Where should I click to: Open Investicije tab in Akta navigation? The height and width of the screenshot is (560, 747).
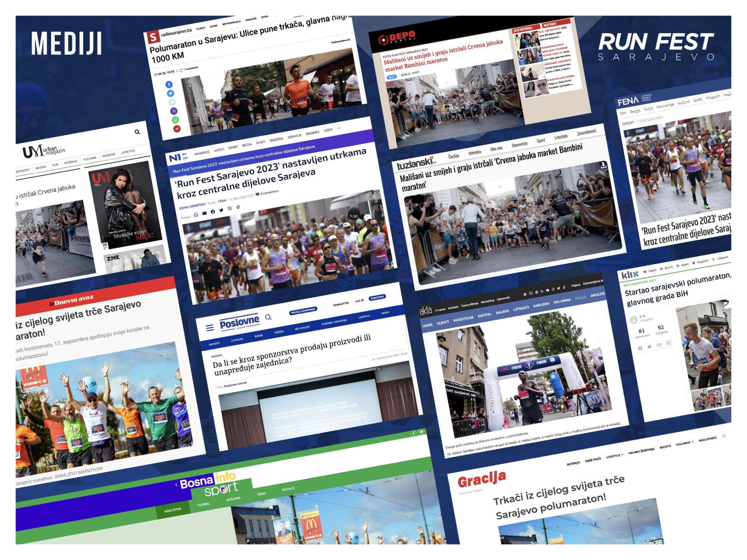[463, 319]
